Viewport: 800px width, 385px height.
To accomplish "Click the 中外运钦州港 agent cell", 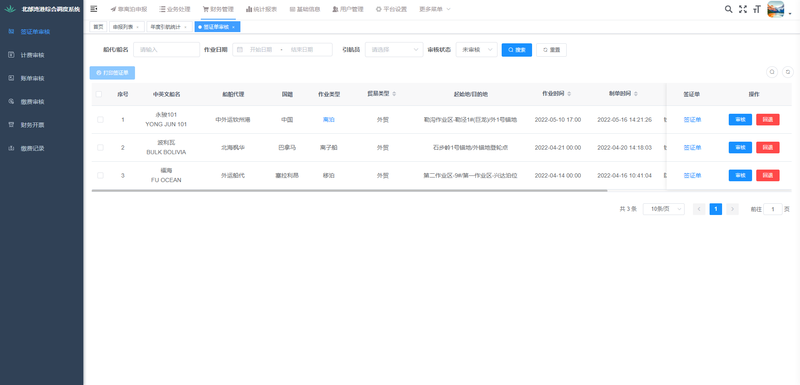I will (x=233, y=120).
